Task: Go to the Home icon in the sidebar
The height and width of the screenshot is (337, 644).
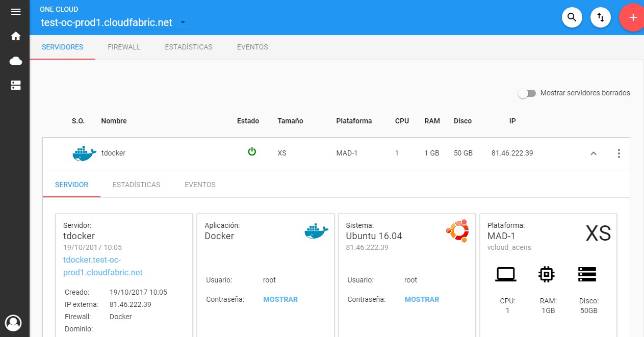Action: [x=16, y=36]
